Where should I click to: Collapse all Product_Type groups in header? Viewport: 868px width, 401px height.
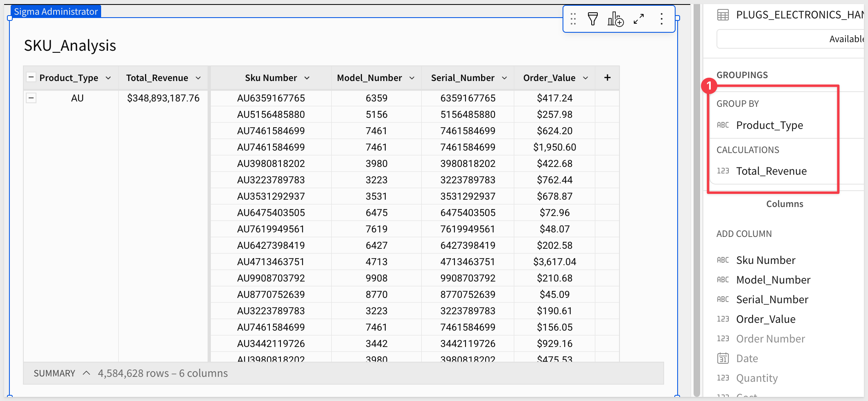(x=31, y=77)
